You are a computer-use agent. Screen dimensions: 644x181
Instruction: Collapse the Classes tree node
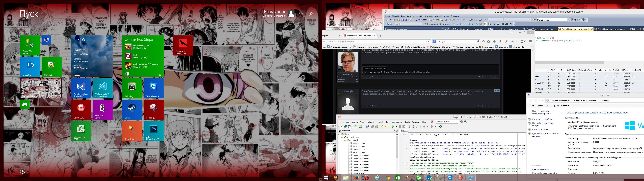tap(339, 134)
